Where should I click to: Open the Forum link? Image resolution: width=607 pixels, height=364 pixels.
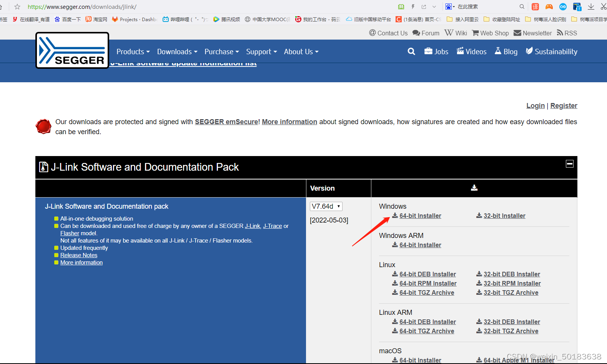point(426,33)
